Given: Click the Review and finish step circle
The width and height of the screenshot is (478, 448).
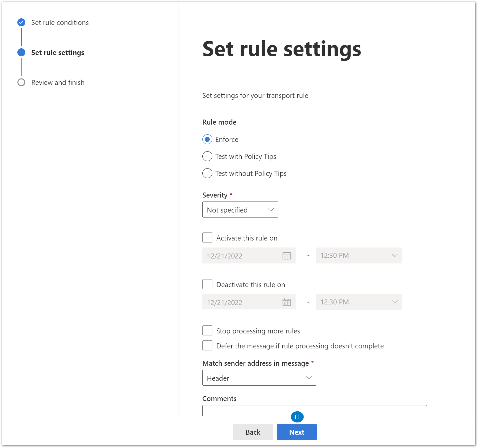Looking at the screenshot, I should 21,82.
